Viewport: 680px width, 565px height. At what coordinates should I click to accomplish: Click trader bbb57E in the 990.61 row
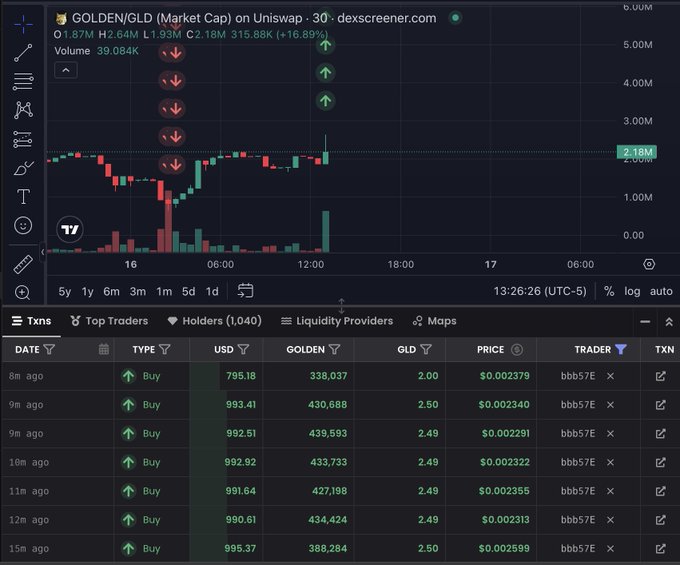(578, 520)
